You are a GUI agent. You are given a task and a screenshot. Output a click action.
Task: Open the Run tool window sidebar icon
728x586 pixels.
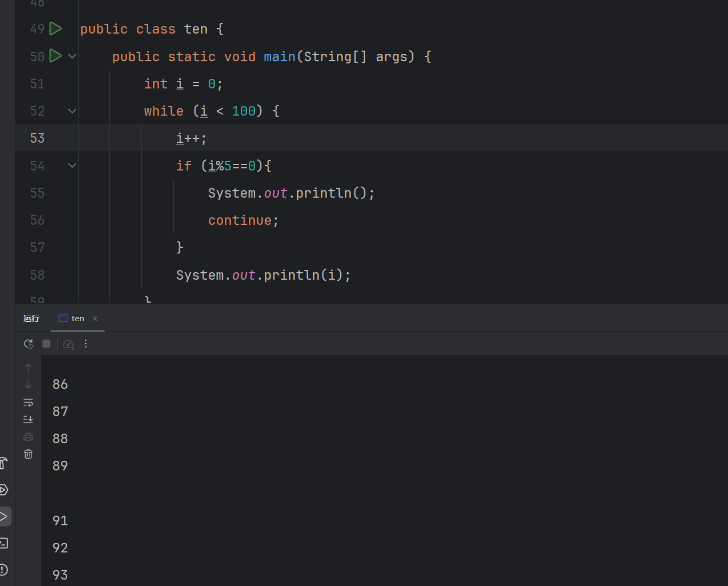pos(4,516)
